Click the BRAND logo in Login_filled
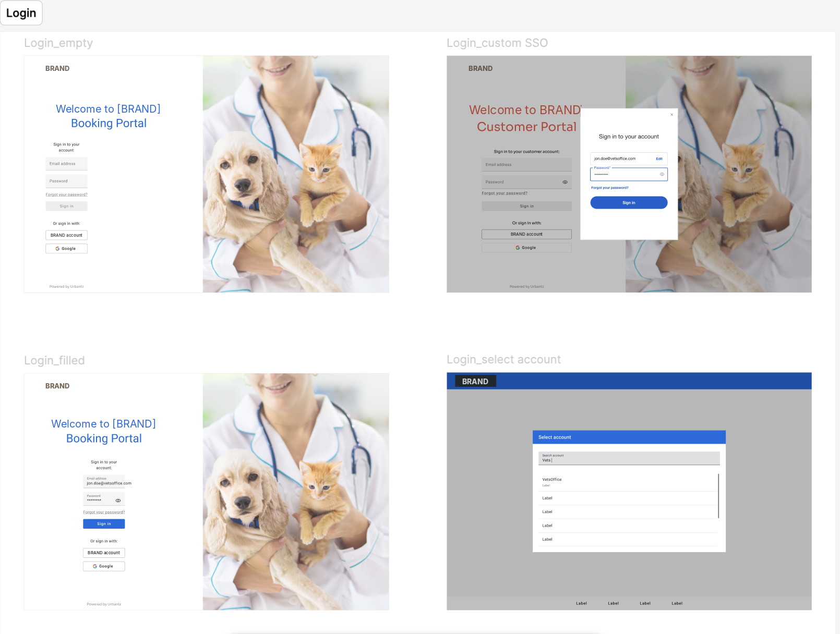This screenshot has height=634, width=840. 57,386
